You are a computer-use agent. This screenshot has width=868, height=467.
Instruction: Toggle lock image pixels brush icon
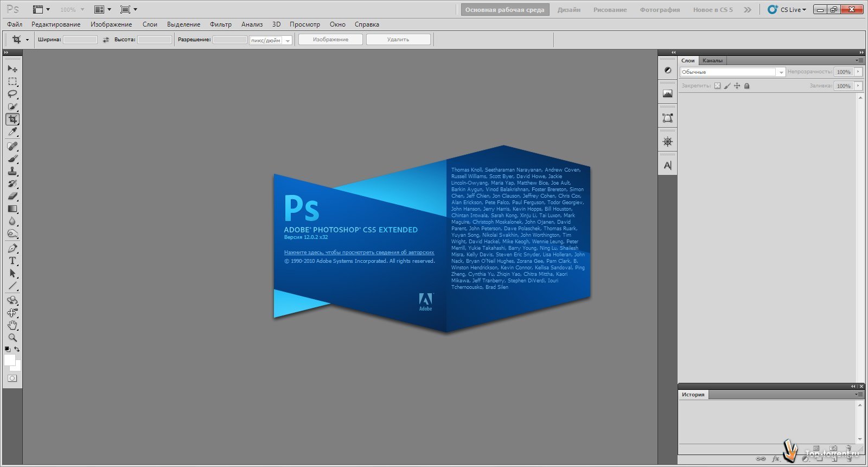(727, 86)
